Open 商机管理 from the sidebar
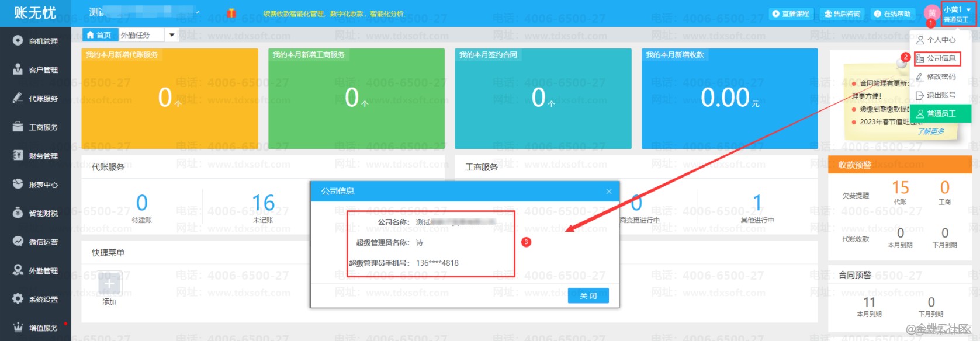The height and width of the screenshot is (341, 980). click(36, 41)
